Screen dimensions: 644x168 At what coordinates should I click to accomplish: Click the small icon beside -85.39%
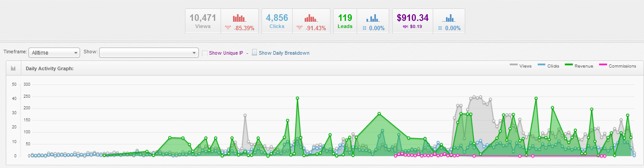pyautogui.click(x=228, y=28)
